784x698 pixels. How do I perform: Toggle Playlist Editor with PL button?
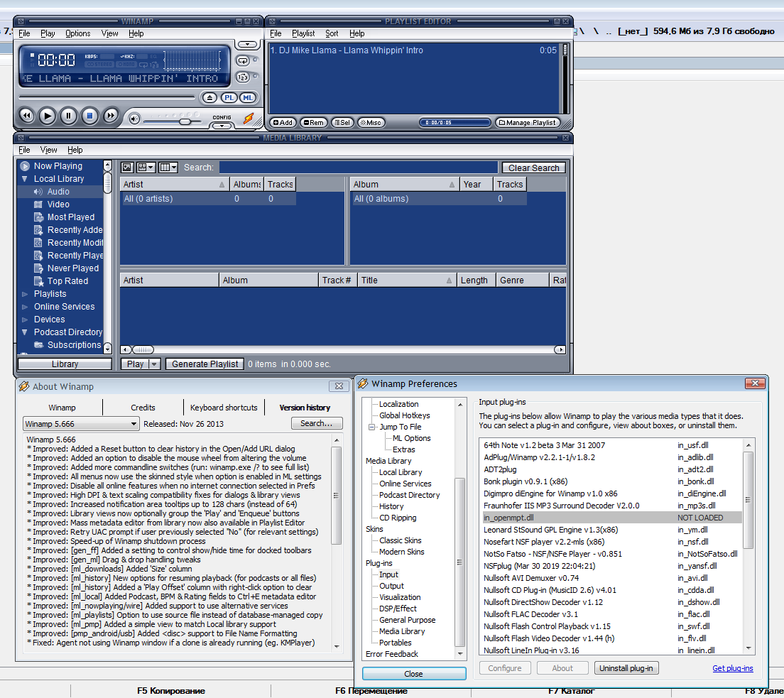[229, 98]
